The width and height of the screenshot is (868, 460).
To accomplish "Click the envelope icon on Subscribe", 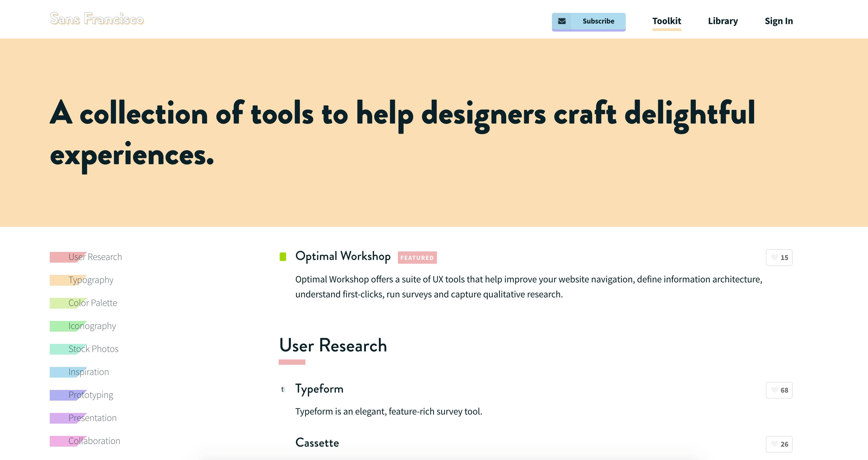I will pyautogui.click(x=562, y=21).
